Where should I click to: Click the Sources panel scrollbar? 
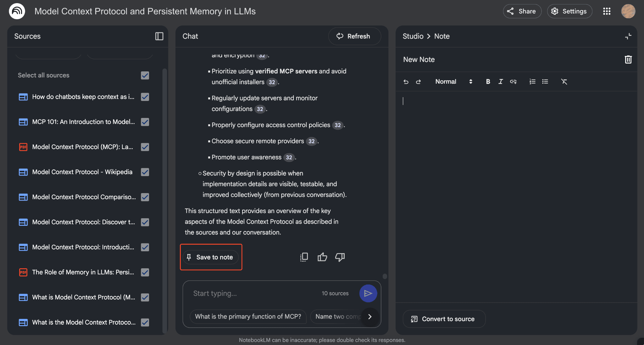[x=164, y=201]
